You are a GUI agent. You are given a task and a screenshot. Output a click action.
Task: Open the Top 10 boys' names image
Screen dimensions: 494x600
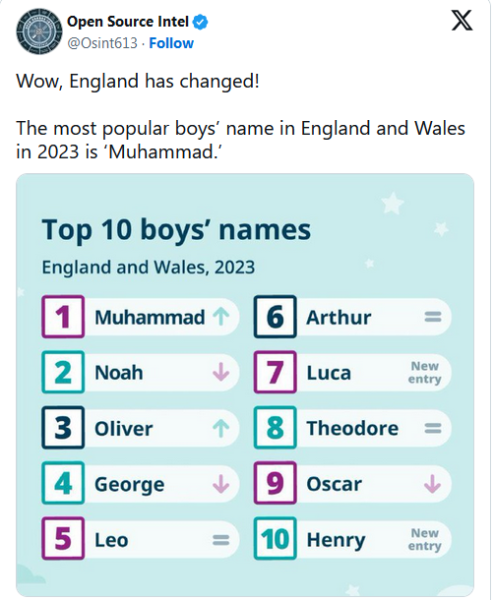point(245,385)
